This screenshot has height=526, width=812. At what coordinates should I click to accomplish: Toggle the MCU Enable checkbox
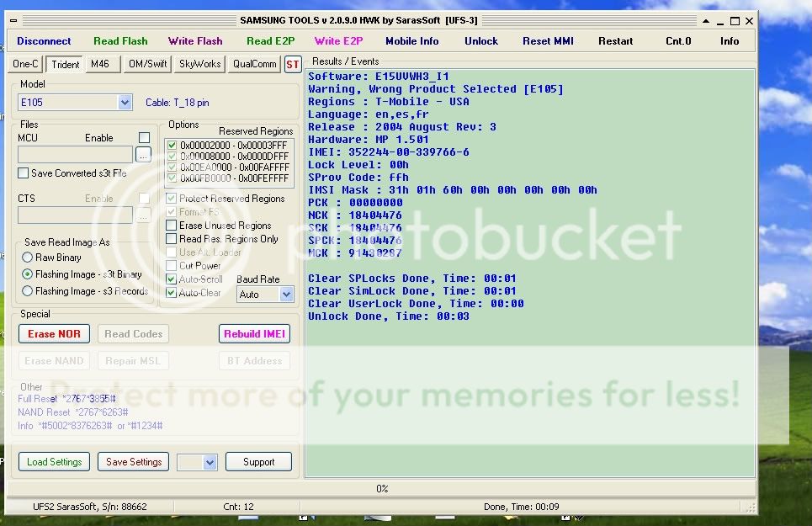pyautogui.click(x=145, y=137)
